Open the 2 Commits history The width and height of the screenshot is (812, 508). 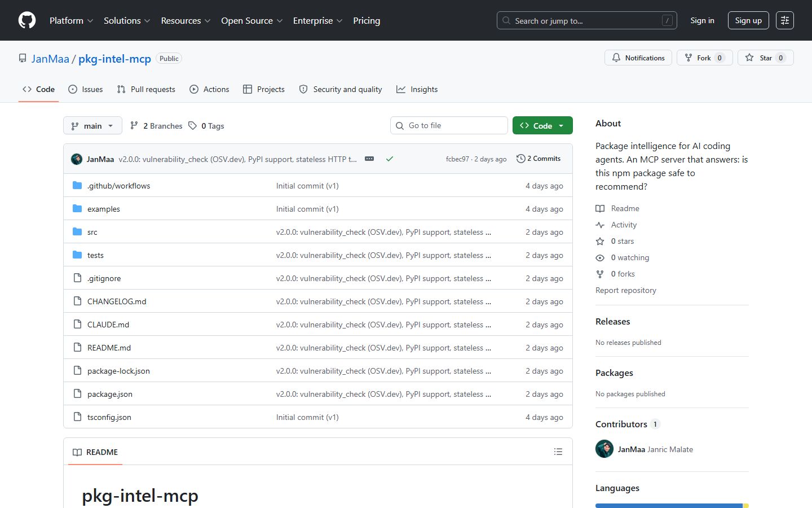(539, 159)
